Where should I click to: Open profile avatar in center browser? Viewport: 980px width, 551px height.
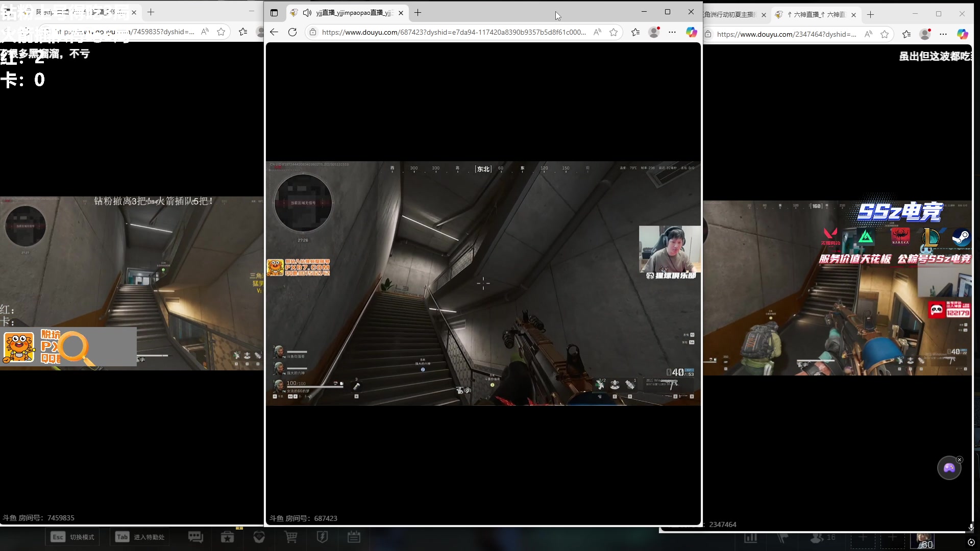654,32
